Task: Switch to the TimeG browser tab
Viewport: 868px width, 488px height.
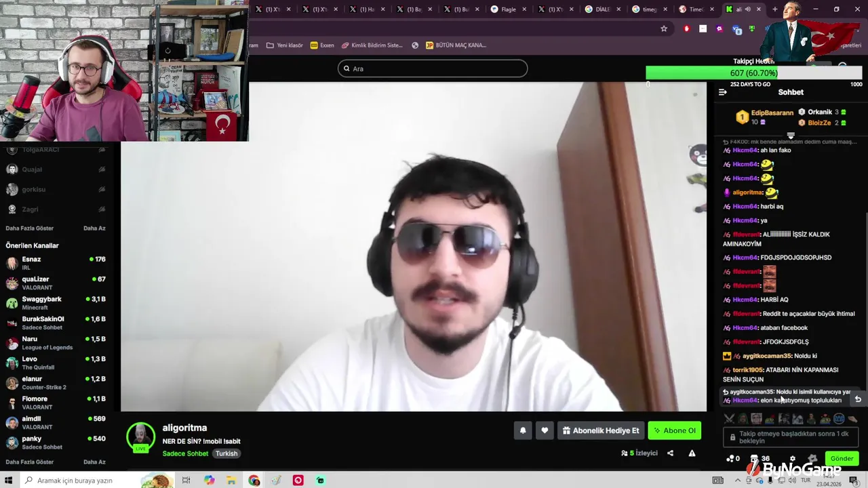Action: [x=696, y=9]
